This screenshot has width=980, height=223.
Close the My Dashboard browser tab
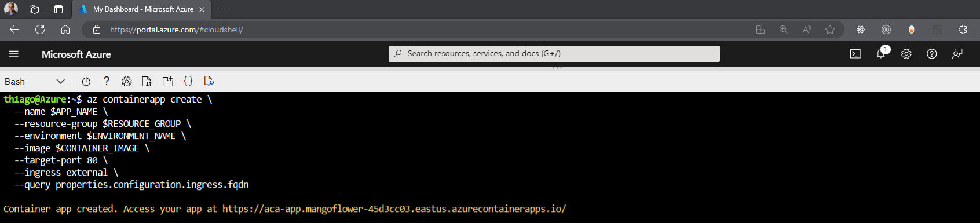click(x=202, y=9)
